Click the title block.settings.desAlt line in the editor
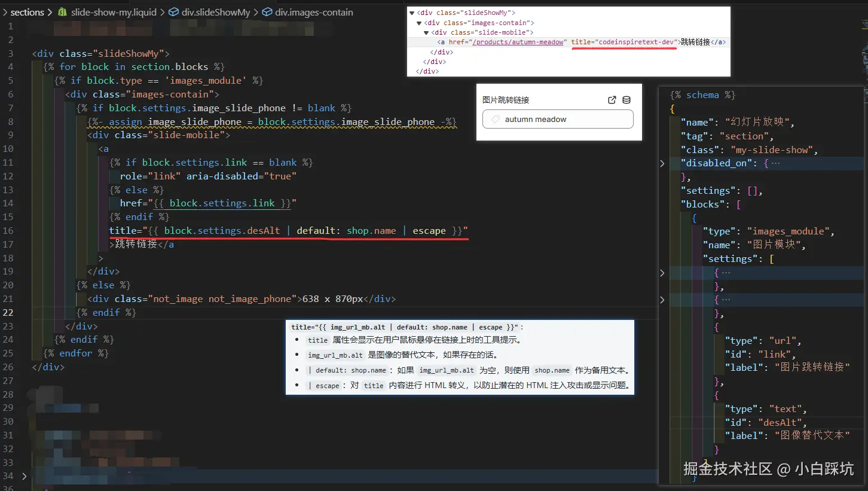 (288, 230)
